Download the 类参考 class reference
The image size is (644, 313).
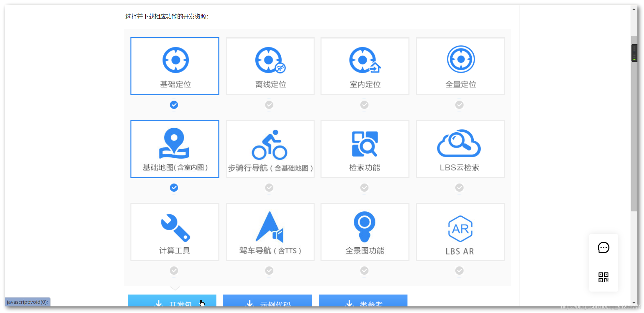[x=363, y=301]
